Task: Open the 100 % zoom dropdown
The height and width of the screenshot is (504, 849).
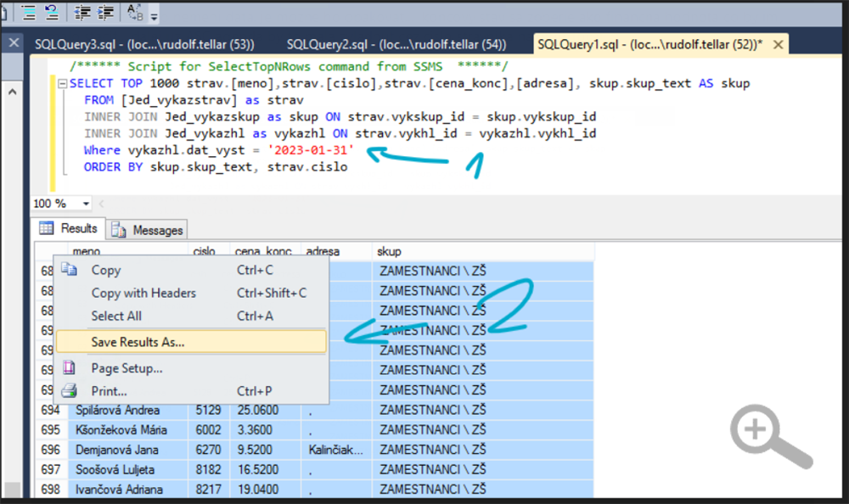Action: coord(86,204)
